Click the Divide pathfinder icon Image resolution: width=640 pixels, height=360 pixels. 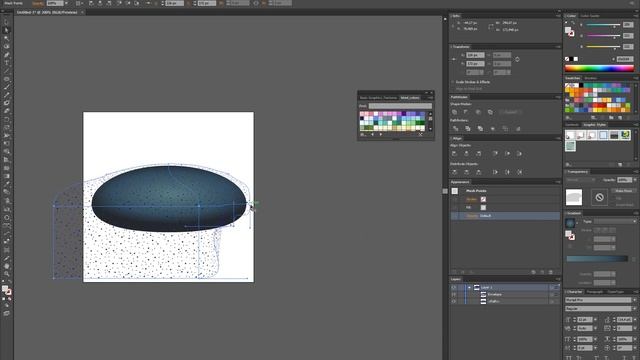[456, 129]
